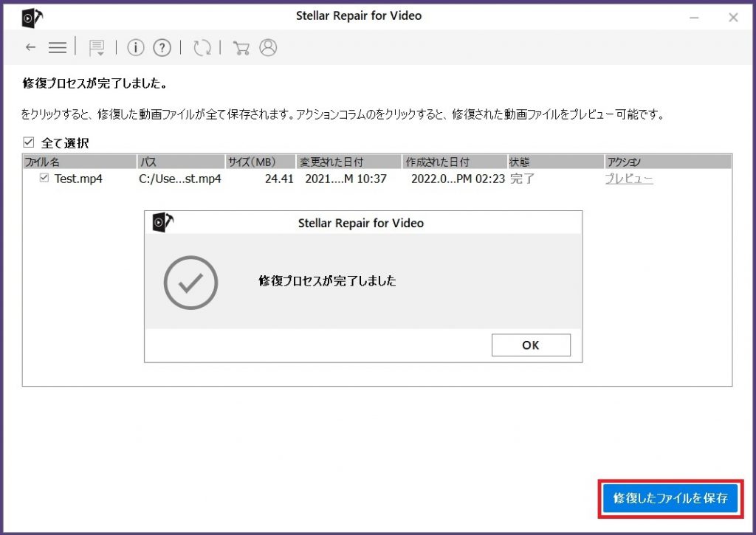Click the 変更された日付 column header

pos(349,162)
